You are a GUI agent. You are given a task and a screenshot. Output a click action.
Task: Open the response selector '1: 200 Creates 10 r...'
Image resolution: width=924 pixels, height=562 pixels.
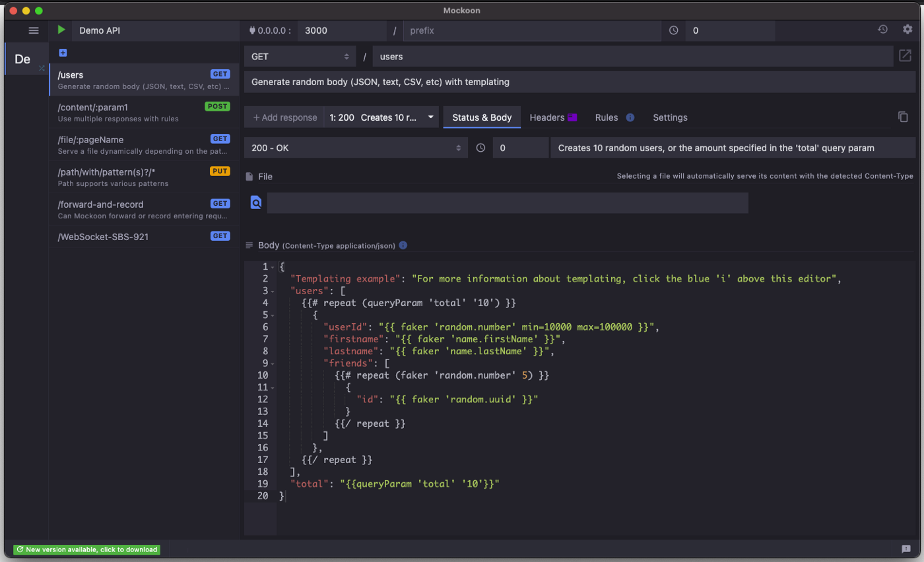coord(381,117)
